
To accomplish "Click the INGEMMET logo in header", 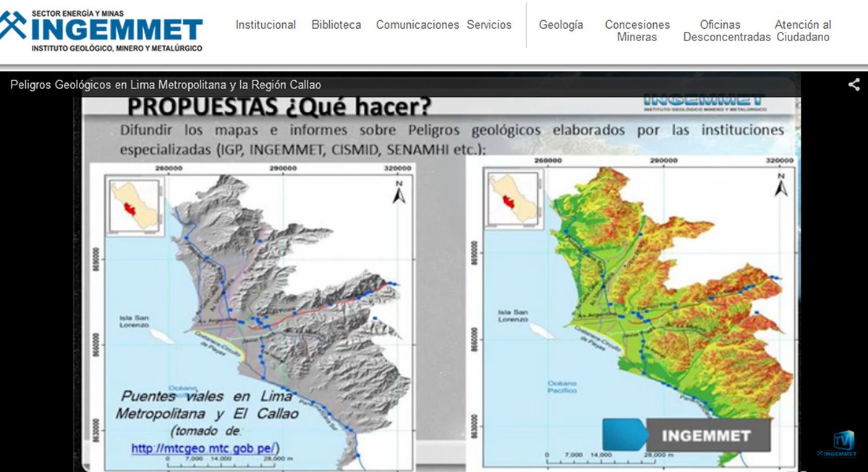I will 102,30.
